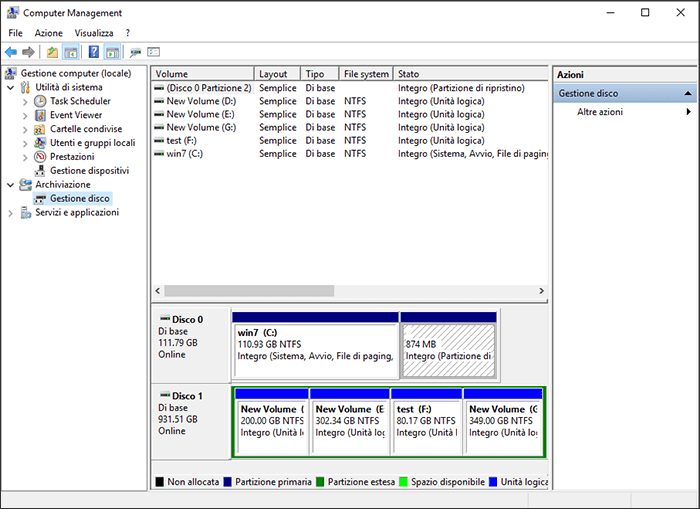Click the Up one level folder icon
The width and height of the screenshot is (700, 509).
[x=52, y=52]
